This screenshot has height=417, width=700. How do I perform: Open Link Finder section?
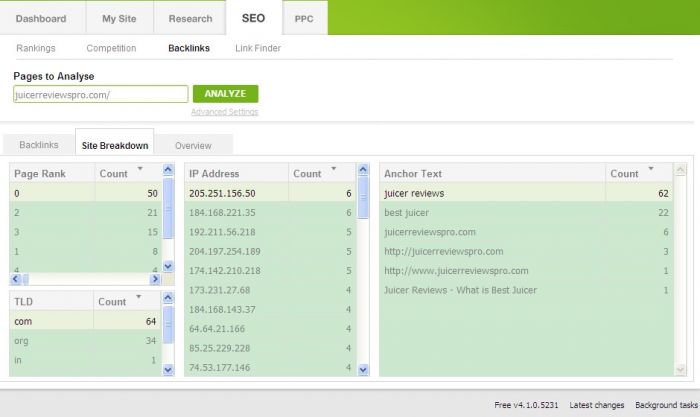pyautogui.click(x=258, y=48)
